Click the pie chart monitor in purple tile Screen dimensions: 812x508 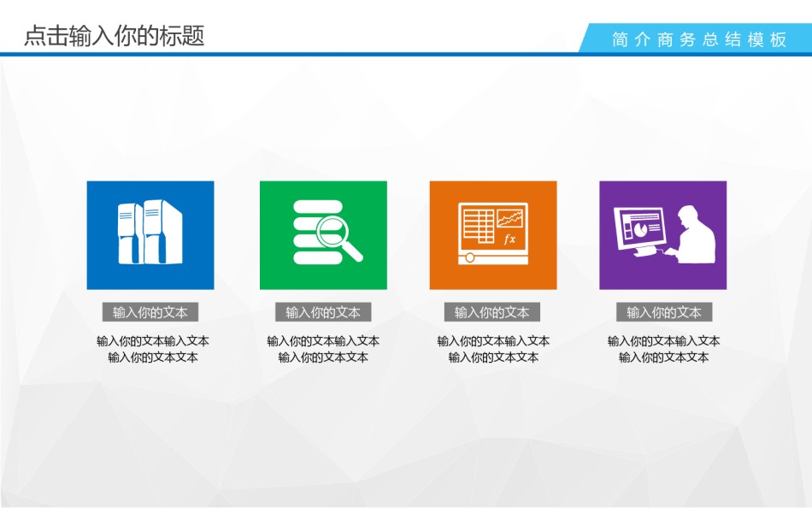coord(640,228)
